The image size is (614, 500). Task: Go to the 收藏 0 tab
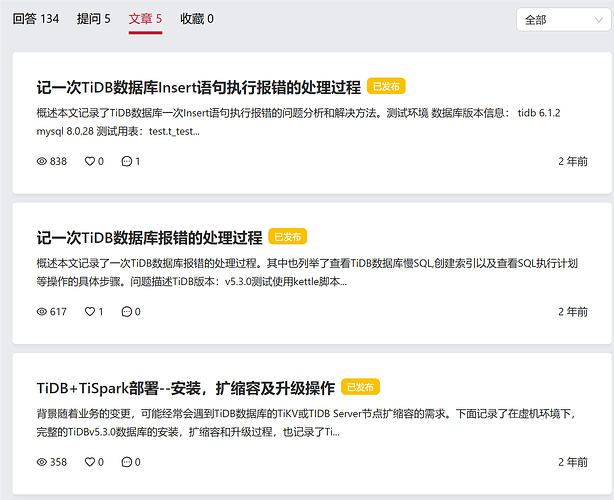[x=197, y=19]
